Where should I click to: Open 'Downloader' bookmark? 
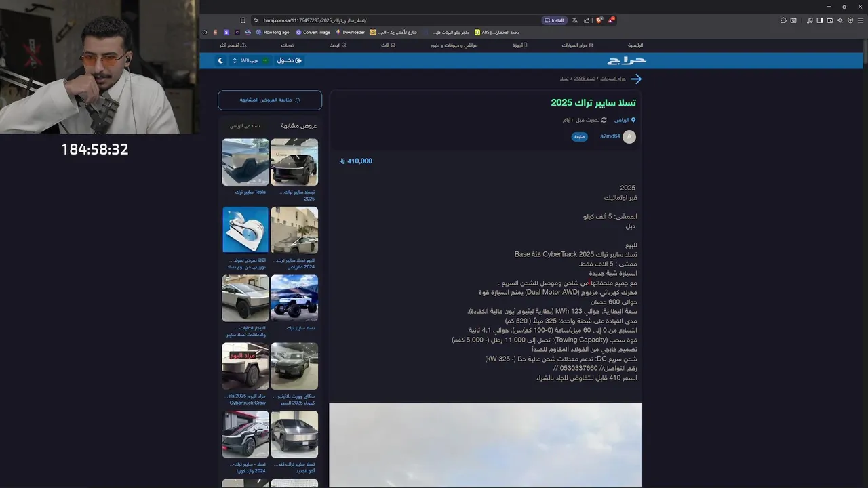350,32
